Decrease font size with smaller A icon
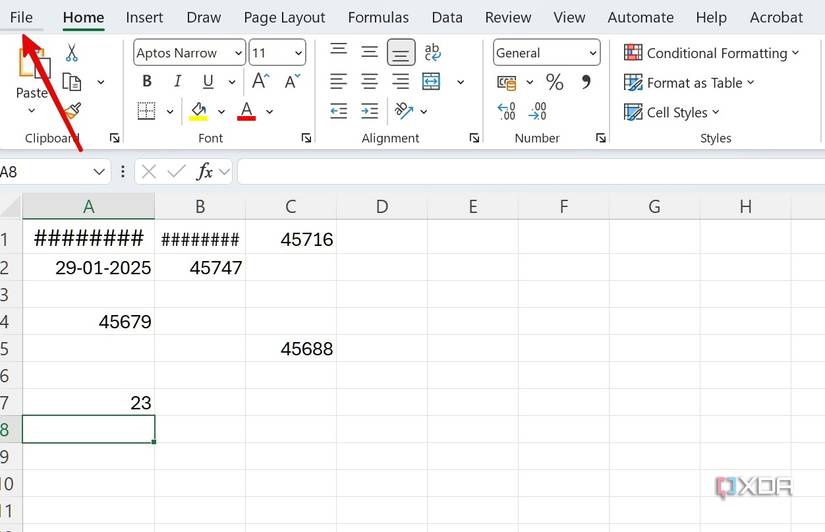Viewport: 825px width, 532px height. 292,81
